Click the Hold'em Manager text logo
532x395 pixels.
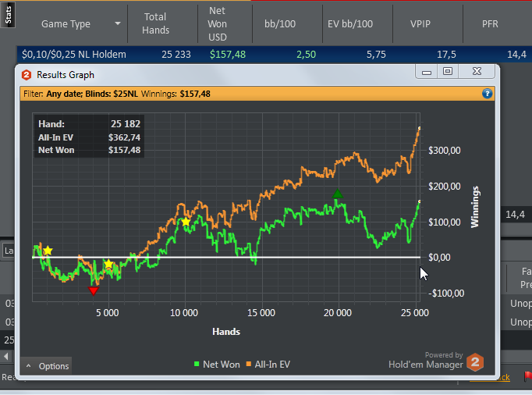425,365
